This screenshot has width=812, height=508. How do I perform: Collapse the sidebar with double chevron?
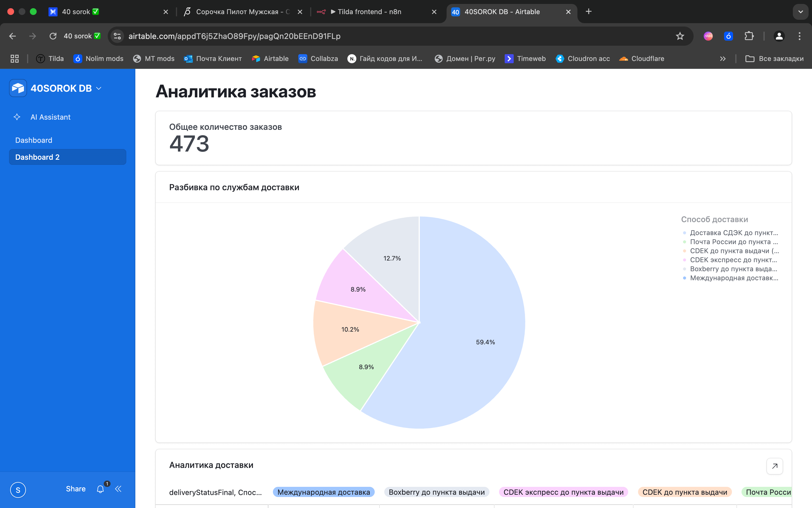(118, 489)
